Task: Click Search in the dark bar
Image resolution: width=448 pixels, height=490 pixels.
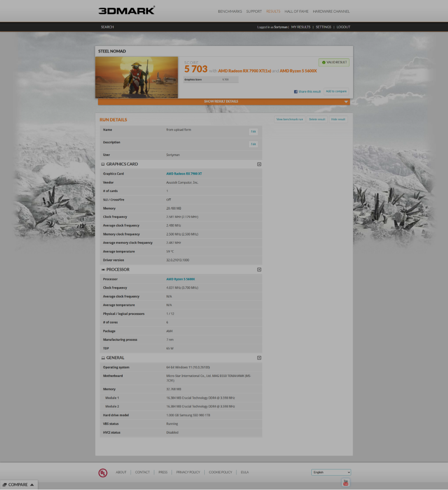Action: 107,27
